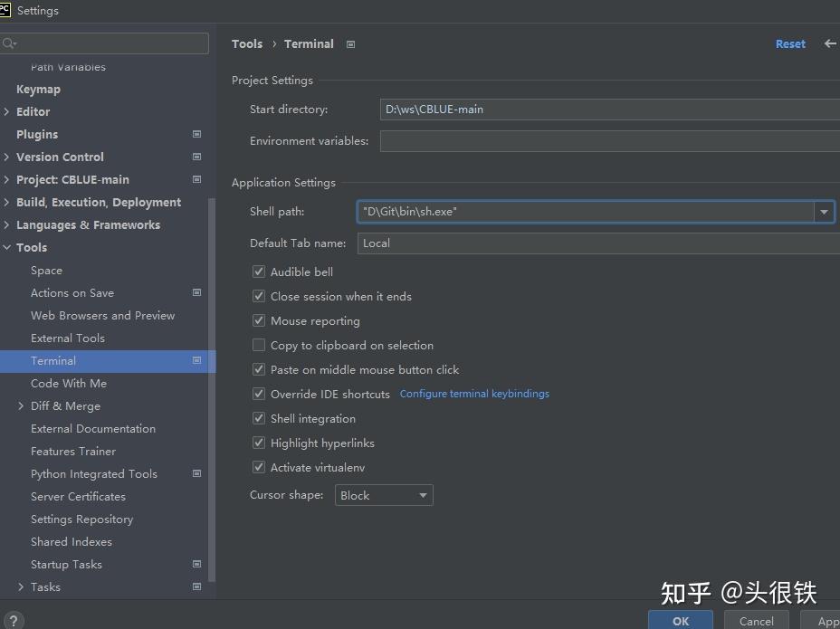This screenshot has height=629, width=840.
Task: Open Settings Repository page
Action: point(82,519)
